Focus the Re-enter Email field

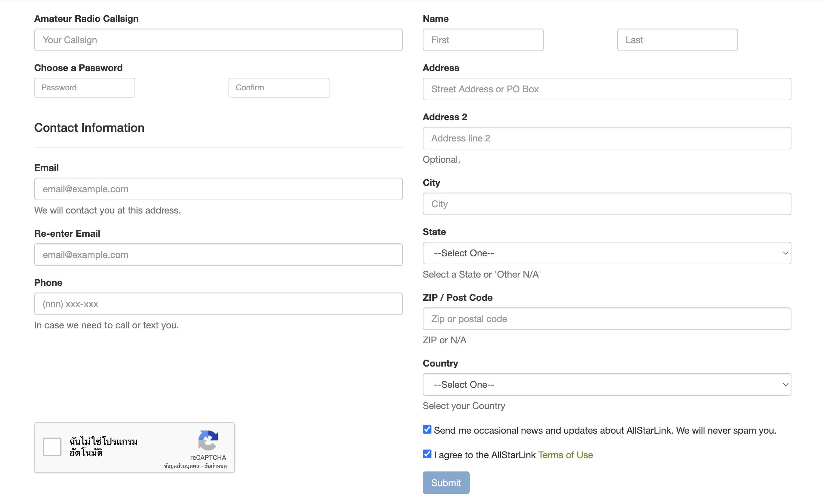pos(218,255)
